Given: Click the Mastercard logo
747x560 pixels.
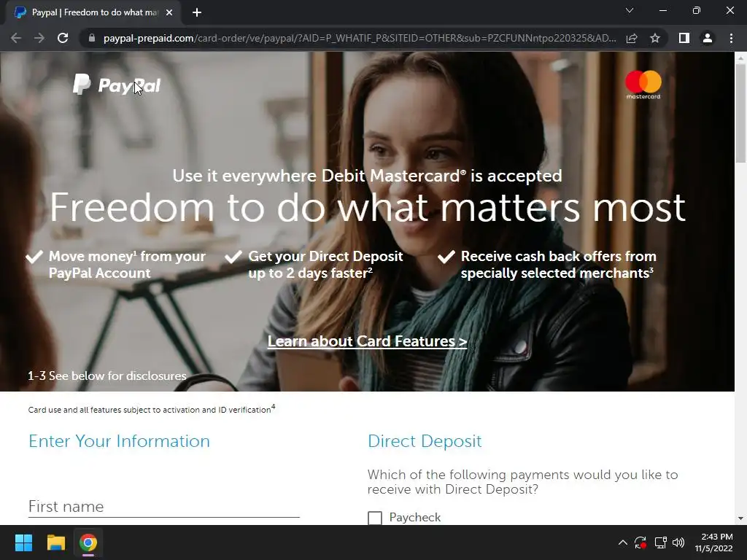Looking at the screenshot, I should pyautogui.click(x=643, y=85).
